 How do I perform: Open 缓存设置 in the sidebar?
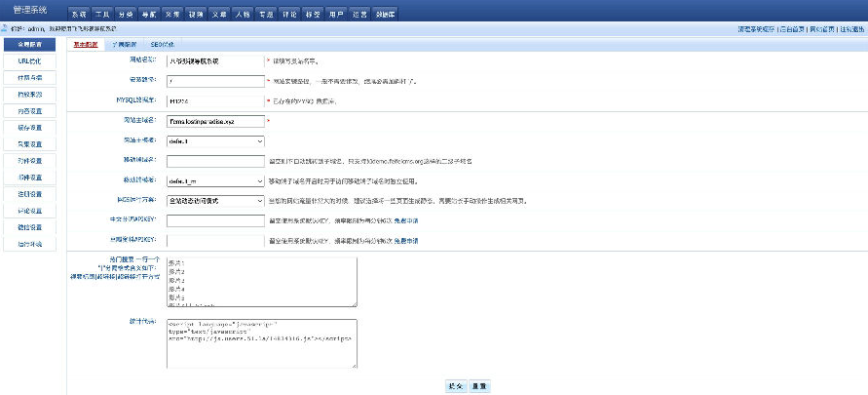[x=30, y=128]
